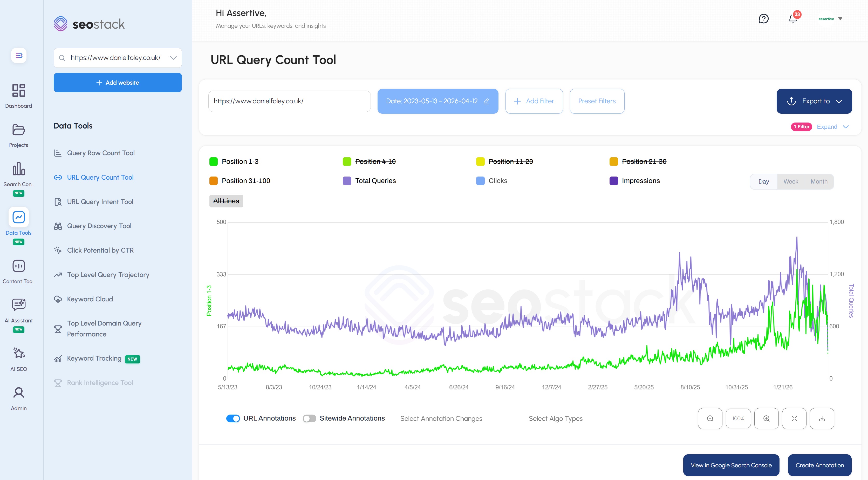
Task: Switch to Week granularity
Action: pos(790,181)
